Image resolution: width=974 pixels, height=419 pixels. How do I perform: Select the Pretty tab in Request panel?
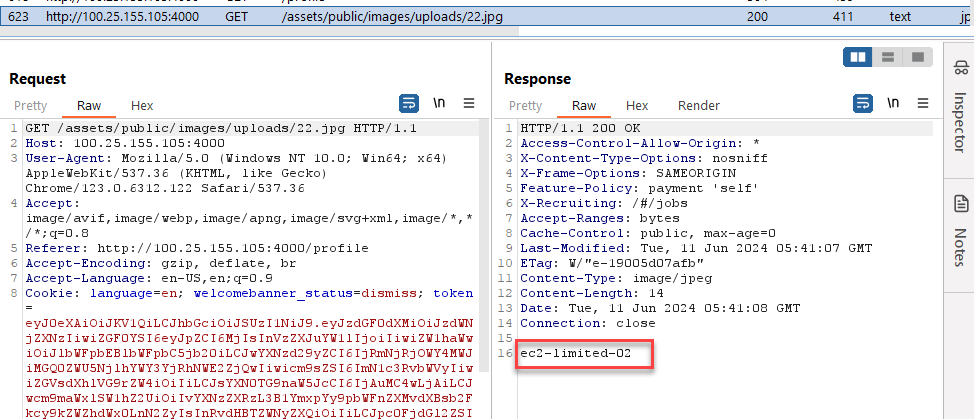pyautogui.click(x=30, y=105)
